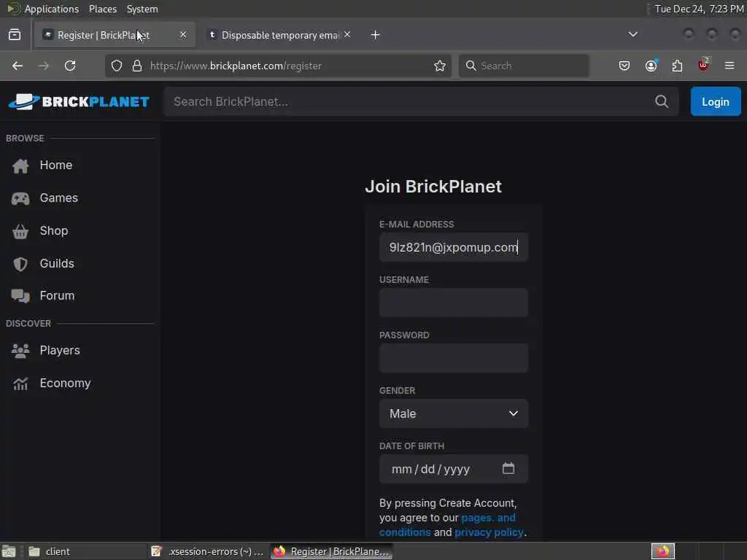This screenshot has height=560, width=747.
Task: Open the date picker calendar icon
Action: (508, 469)
